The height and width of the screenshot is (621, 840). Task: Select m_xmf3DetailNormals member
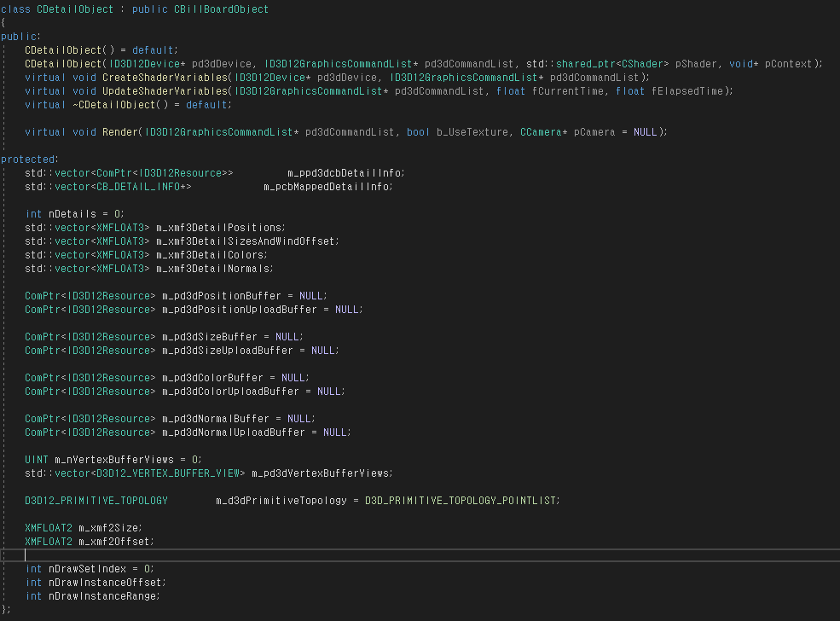click(213, 269)
